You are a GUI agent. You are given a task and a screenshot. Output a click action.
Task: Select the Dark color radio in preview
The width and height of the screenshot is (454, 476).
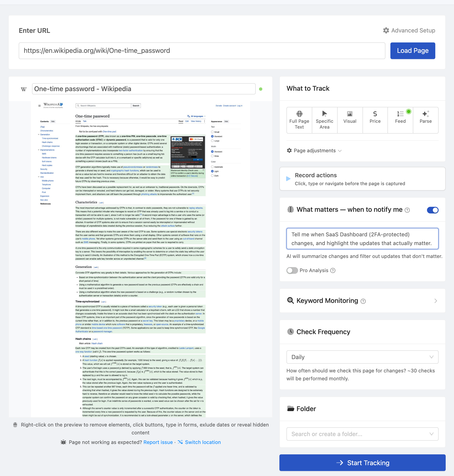click(212, 176)
